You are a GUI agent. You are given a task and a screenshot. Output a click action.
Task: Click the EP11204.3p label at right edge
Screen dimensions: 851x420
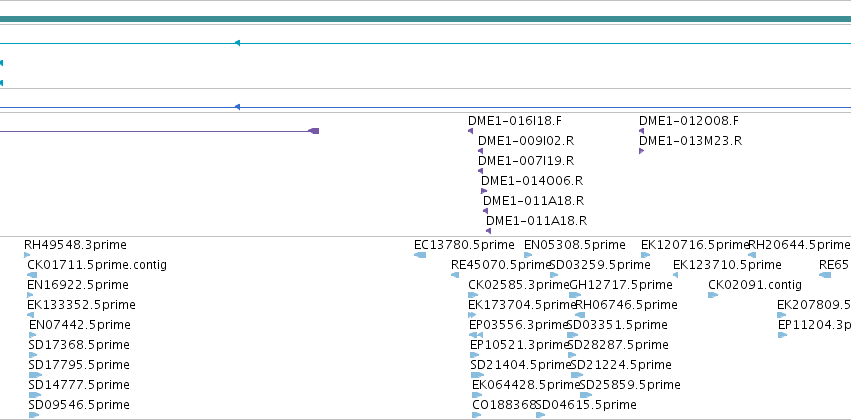coord(814,325)
